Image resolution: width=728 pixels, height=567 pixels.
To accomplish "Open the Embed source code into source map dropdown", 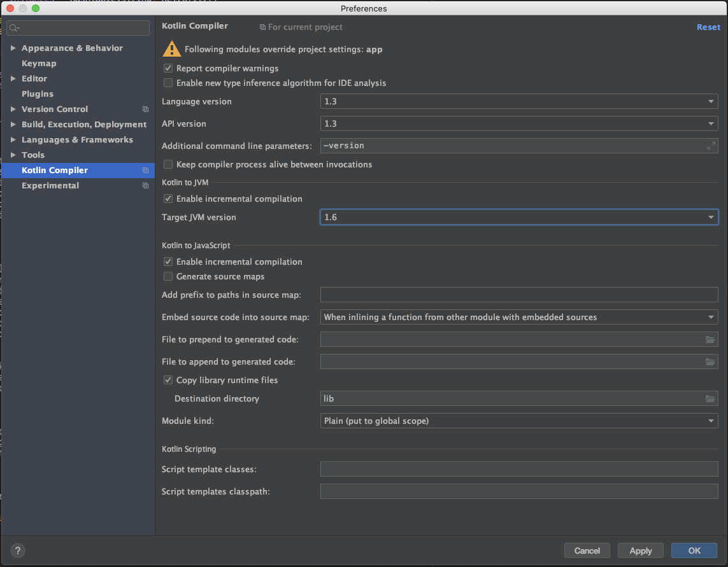I will (519, 317).
